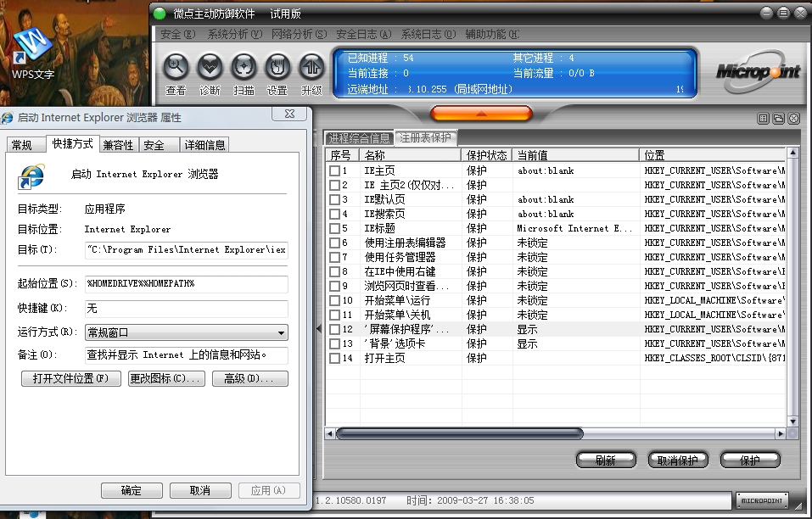Screen dimensions: 812x519
Task: Click the horizontal scrollbar thumb of registry list
Action: coord(459,433)
